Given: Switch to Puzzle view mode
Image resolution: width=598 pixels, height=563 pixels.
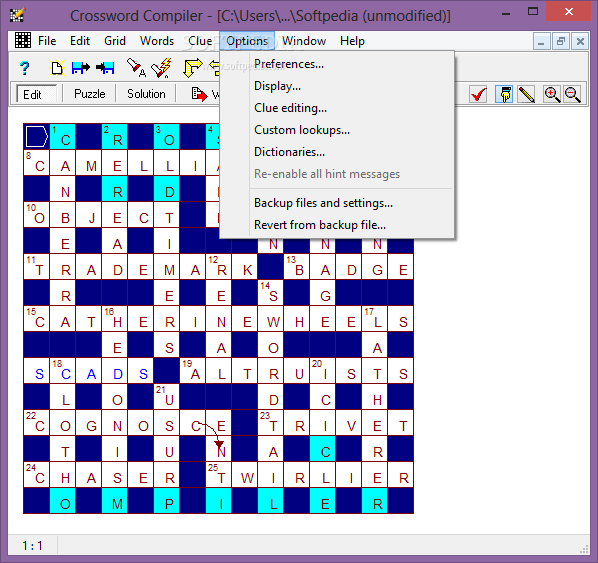Looking at the screenshot, I should 90,94.
